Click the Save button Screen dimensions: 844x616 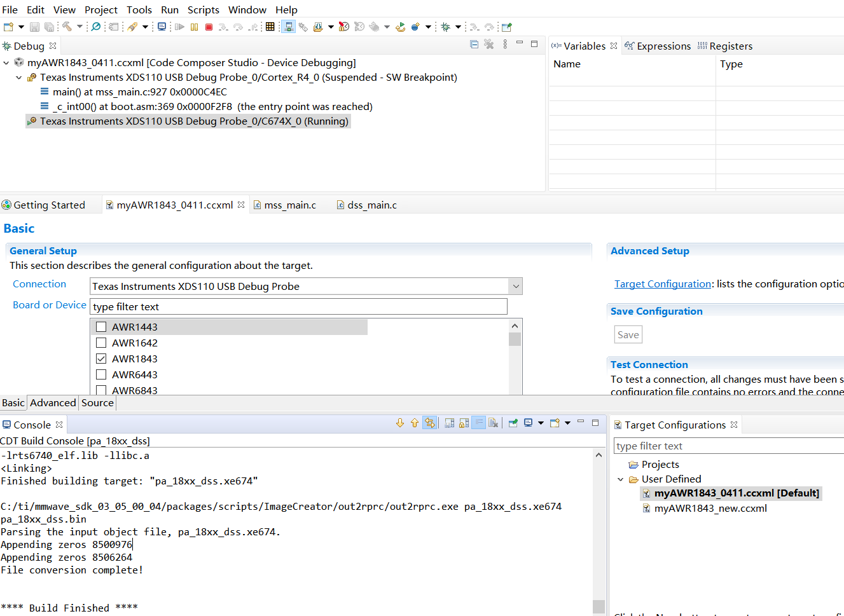(628, 334)
